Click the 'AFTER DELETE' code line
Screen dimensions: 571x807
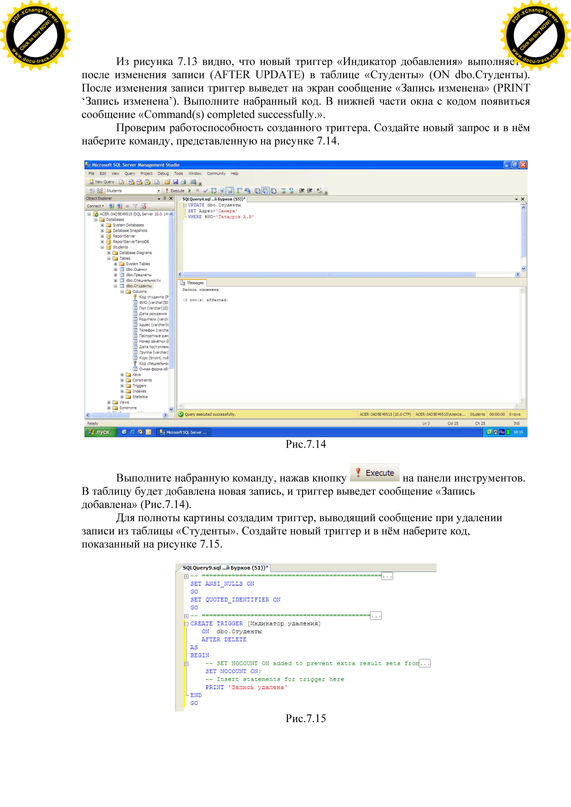(224, 639)
